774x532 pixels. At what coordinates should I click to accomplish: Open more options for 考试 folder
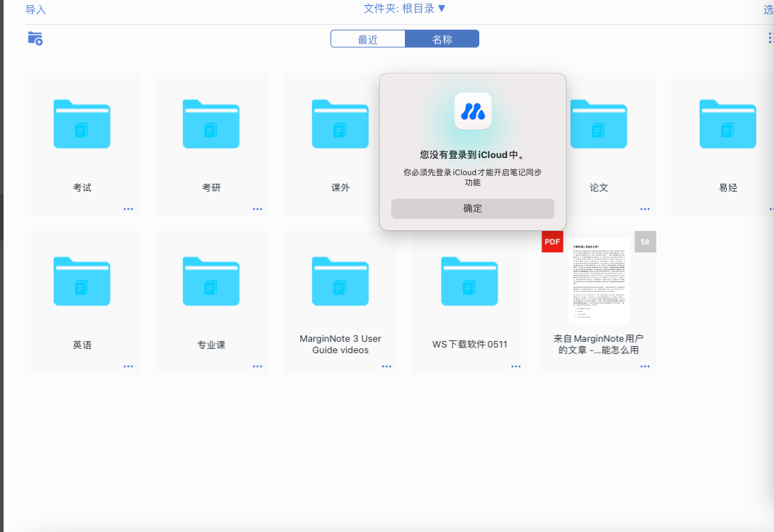tap(128, 210)
